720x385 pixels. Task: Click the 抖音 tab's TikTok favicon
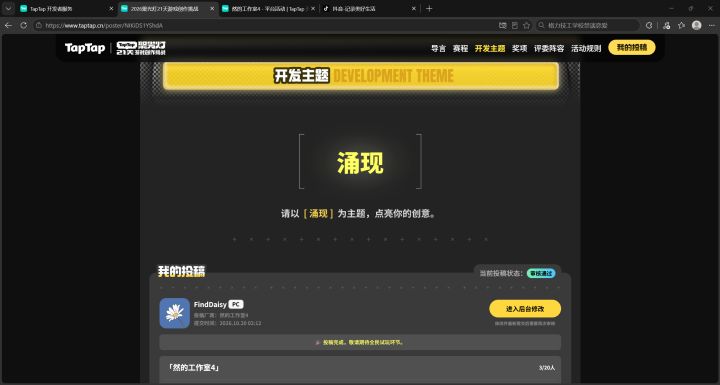point(326,8)
